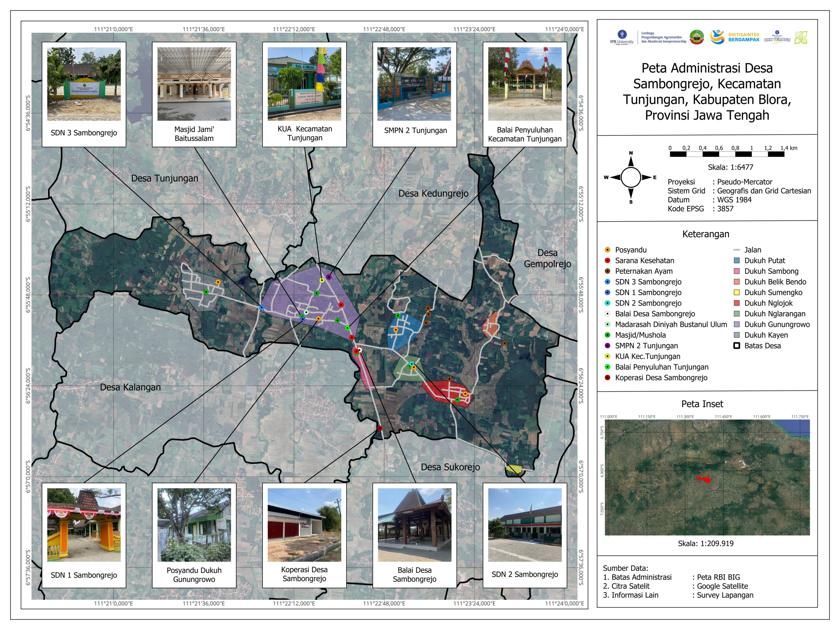Click the Koperasi Desa Sambongrejo legend marker
Viewport: 840px width, 630px height.
pyautogui.click(x=607, y=378)
